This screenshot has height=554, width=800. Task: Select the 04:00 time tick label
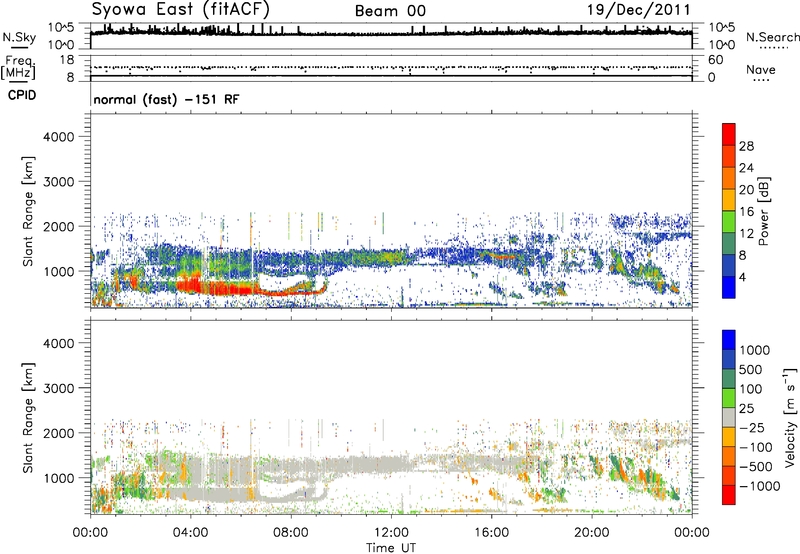pos(191,533)
